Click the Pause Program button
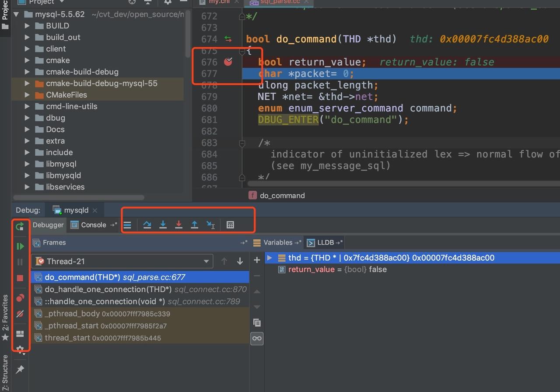 (20, 262)
